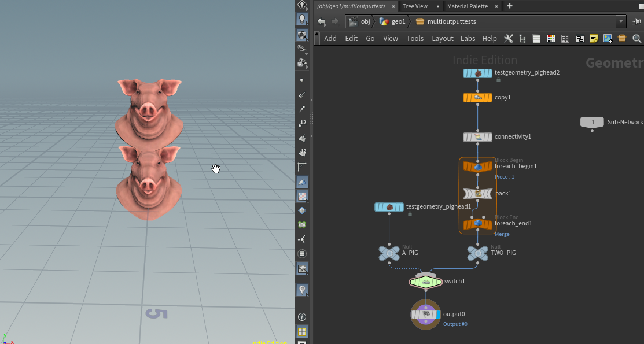Click the A_PIG null node
The image size is (644, 344).
point(389,253)
